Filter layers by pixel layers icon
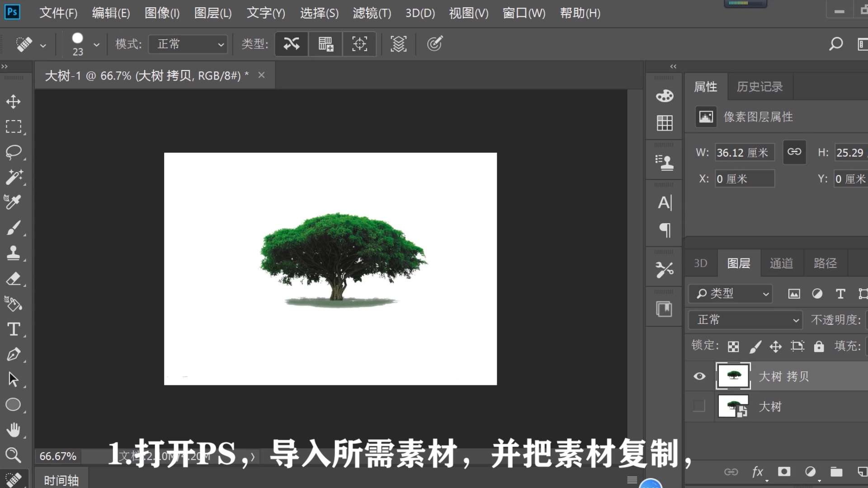The width and height of the screenshot is (868, 488). coord(794,294)
